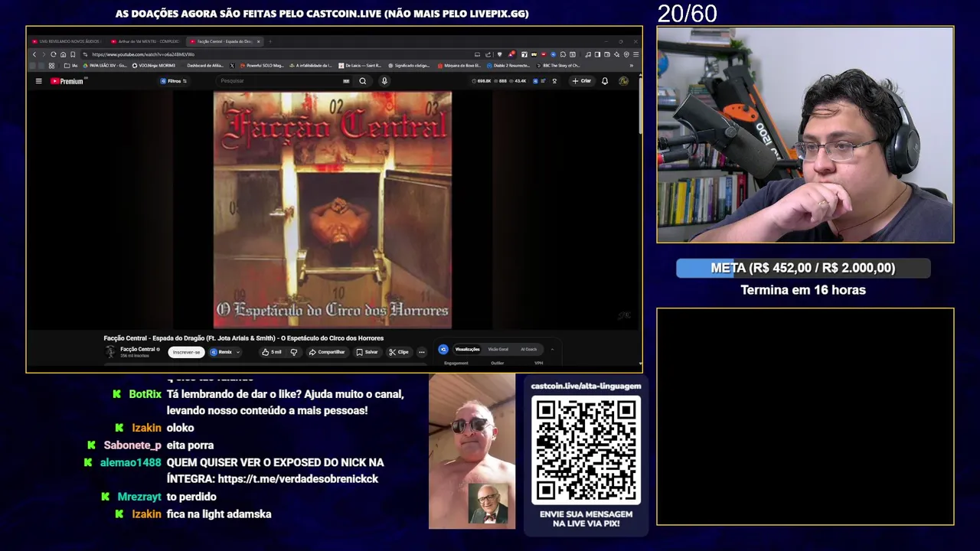Open the video's three-dot more actions

(x=421, y=352)
